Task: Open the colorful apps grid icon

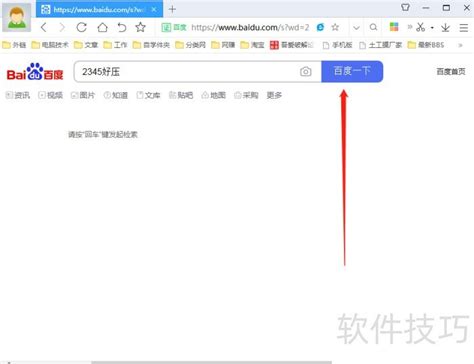Action: coord(394,27)
